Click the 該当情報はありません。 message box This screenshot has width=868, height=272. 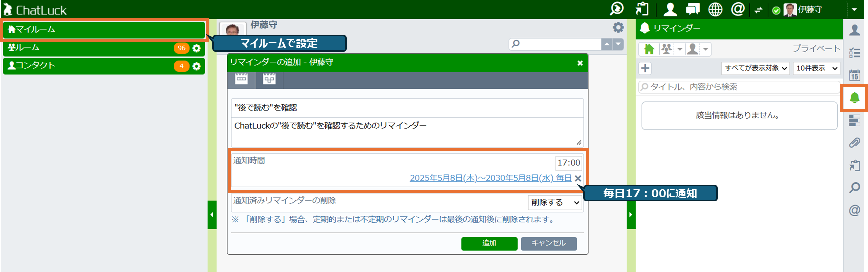click(x=739, y=116)
